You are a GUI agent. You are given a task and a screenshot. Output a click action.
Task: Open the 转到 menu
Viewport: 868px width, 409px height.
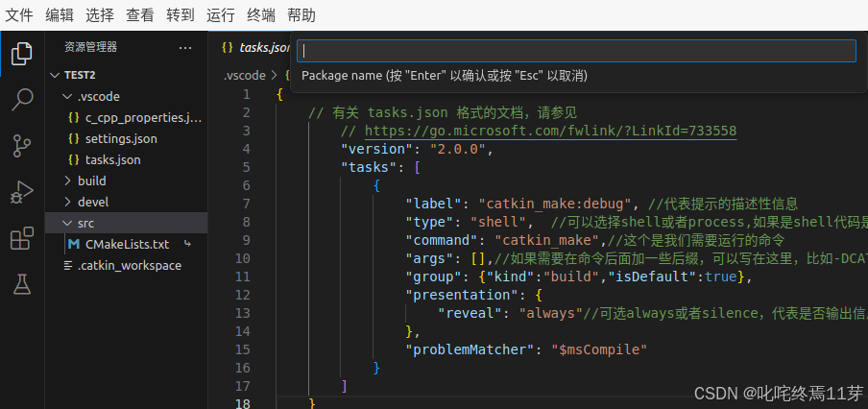[x=181, y=15]
